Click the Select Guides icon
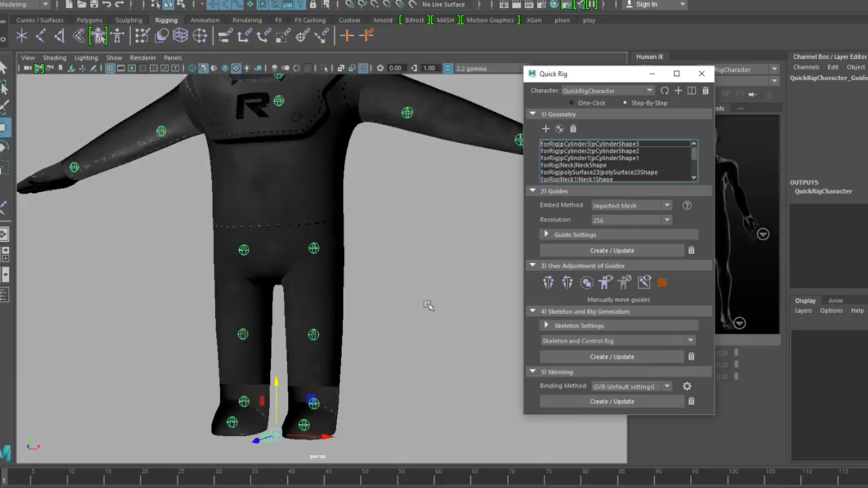 [586, 282]
